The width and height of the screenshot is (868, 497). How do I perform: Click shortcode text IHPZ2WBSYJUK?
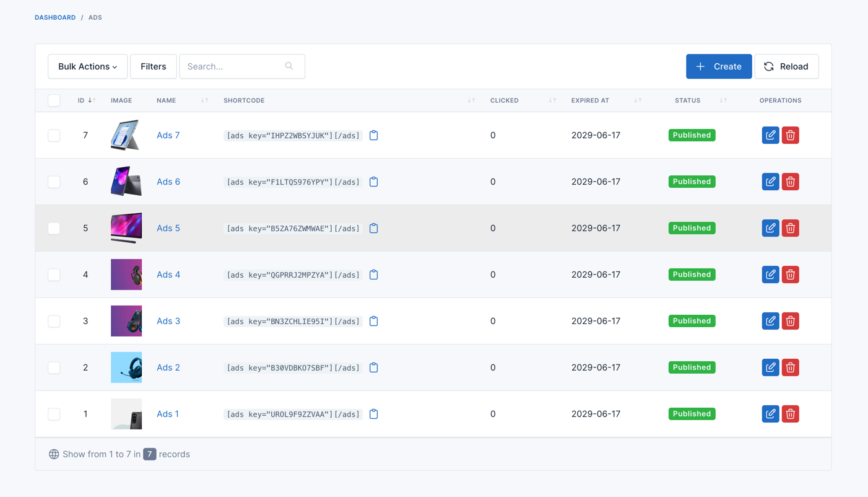[293, 136]
